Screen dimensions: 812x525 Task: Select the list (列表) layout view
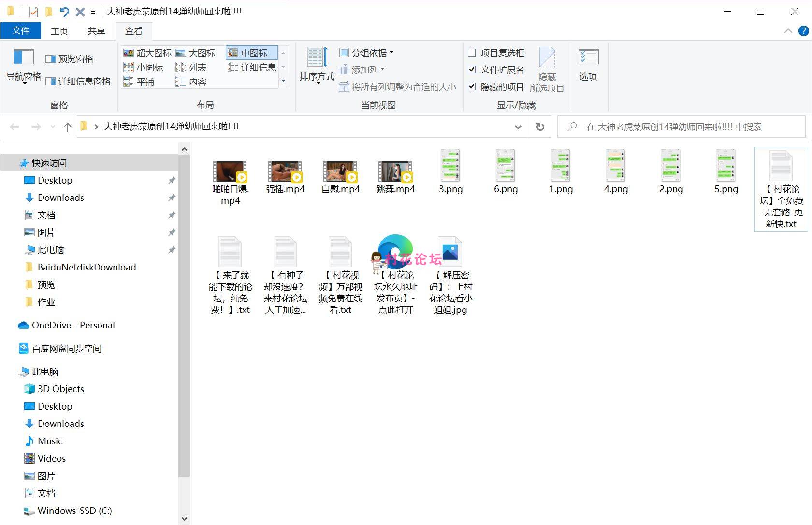pyautogui.click(x=191, y=68)
